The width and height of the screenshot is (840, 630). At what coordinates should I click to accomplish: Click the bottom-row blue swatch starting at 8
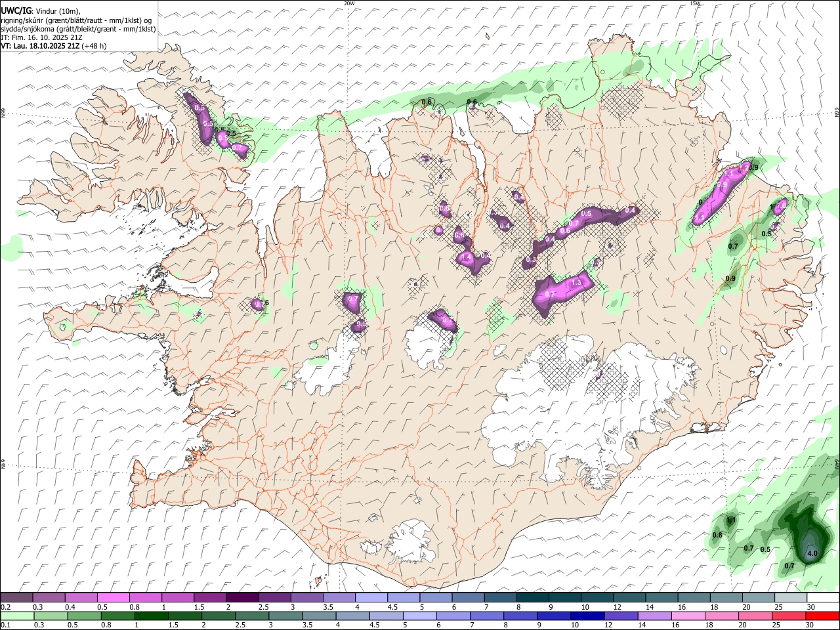pos(520,616)
